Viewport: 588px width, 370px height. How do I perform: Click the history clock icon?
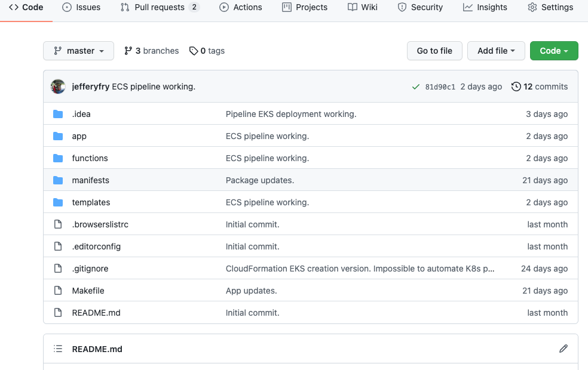pyautogui.click(x=516, y=87)
